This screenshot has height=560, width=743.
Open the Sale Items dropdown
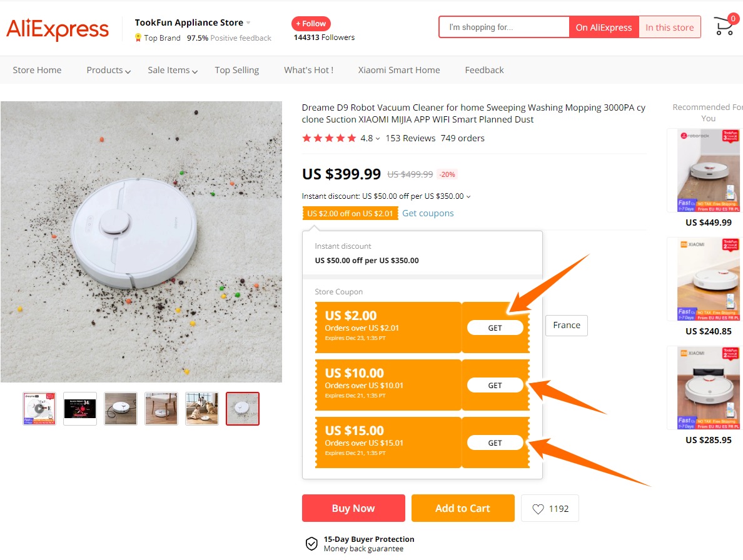point(173,70)
